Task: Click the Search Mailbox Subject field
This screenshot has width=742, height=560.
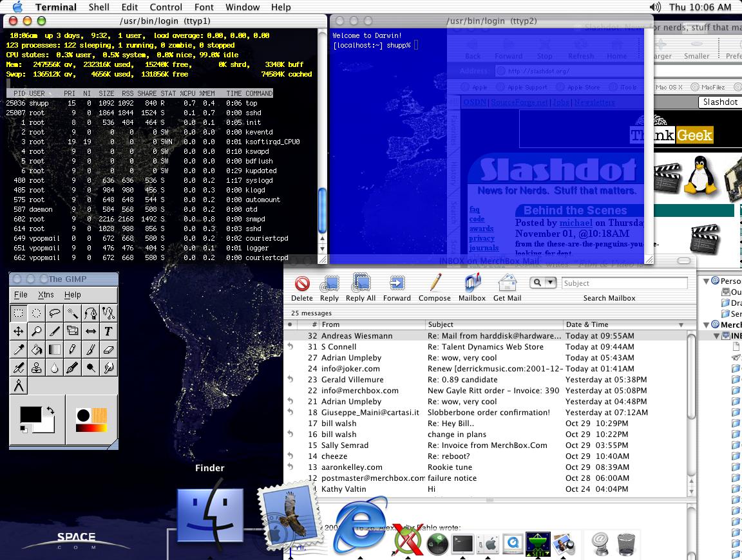Action: tap(623, 283)
